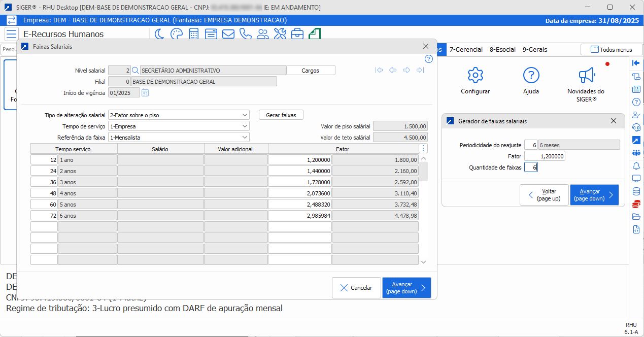Open Configurar gear icon
644x337 pixels.
(475, 76)
